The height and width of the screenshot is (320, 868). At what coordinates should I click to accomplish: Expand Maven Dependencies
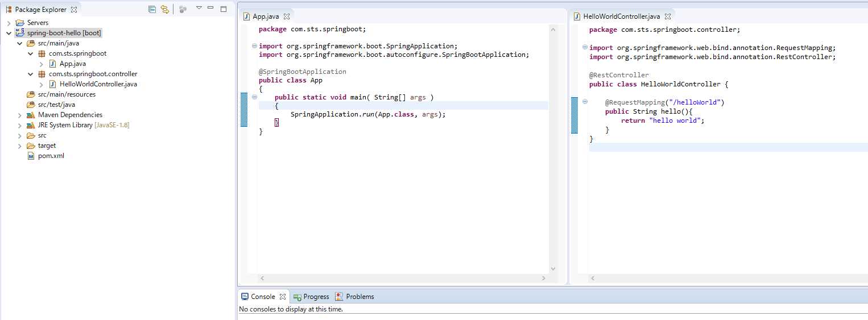pos(19,115)
